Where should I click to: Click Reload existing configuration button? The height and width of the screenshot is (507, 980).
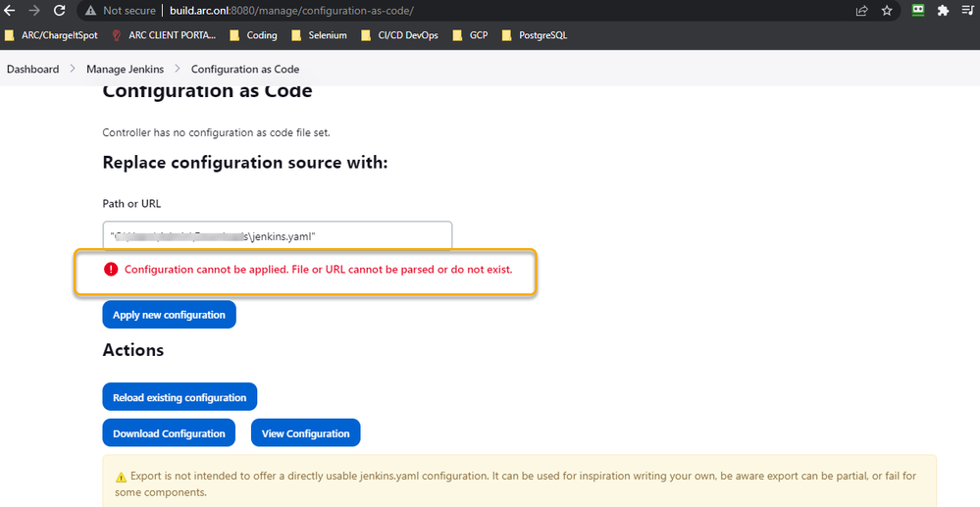[180, 397]
